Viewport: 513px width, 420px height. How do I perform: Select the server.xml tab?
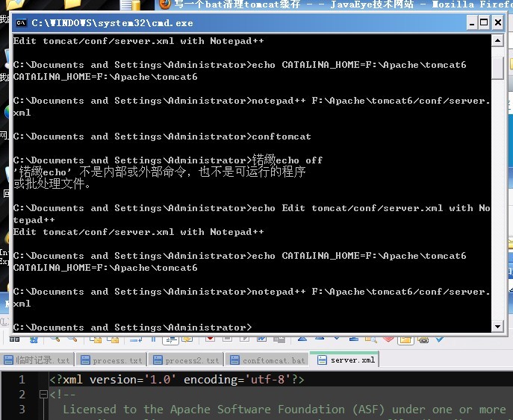coord(344,360)
